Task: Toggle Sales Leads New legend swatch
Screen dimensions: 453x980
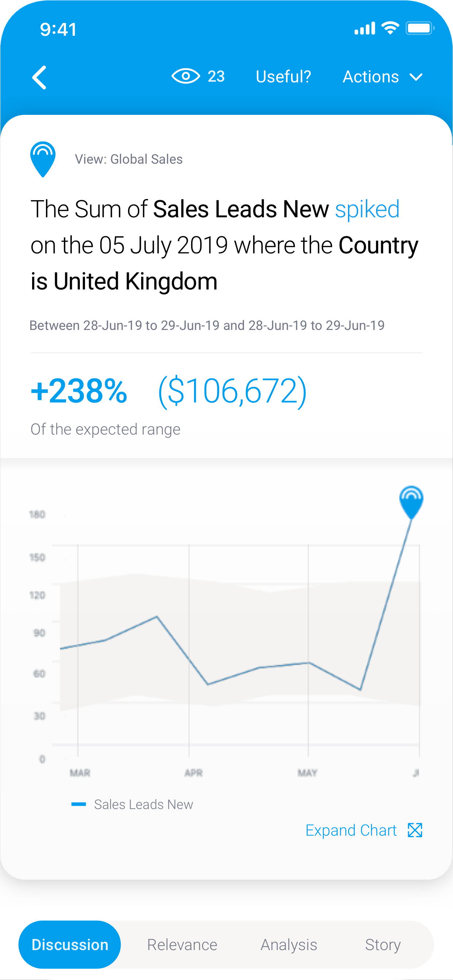Action: (78, 804)
